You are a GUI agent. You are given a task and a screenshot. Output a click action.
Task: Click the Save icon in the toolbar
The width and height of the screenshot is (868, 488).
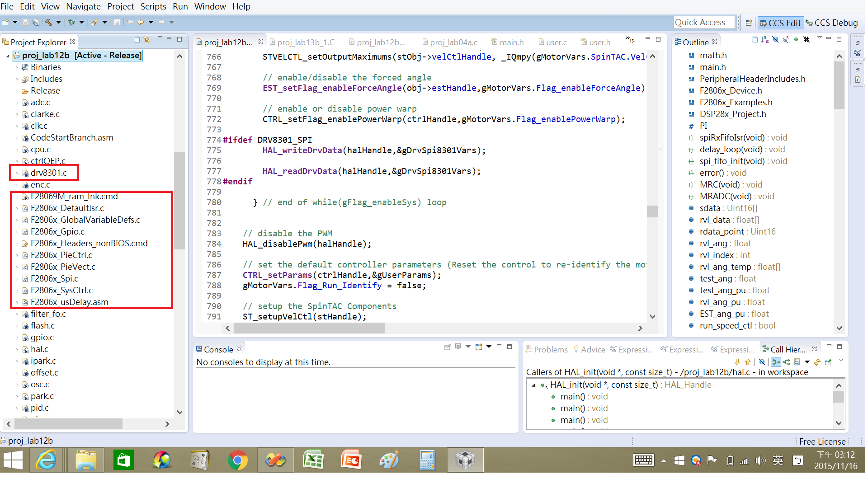25,22
